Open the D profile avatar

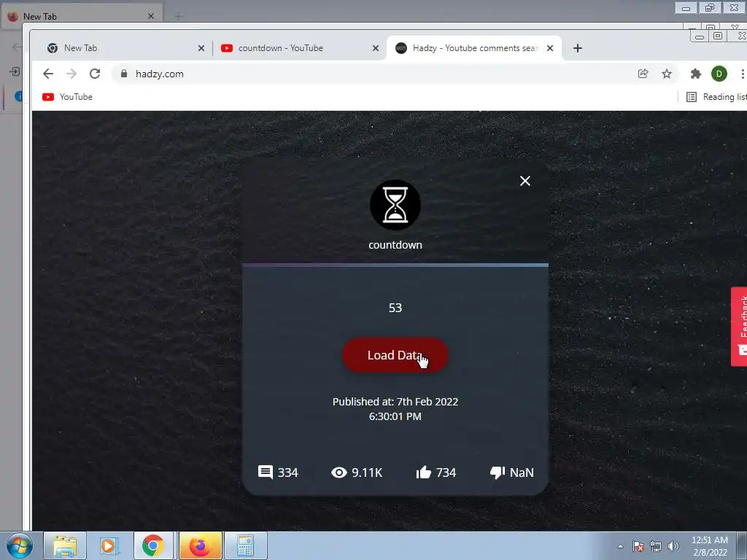click(719, 74)
